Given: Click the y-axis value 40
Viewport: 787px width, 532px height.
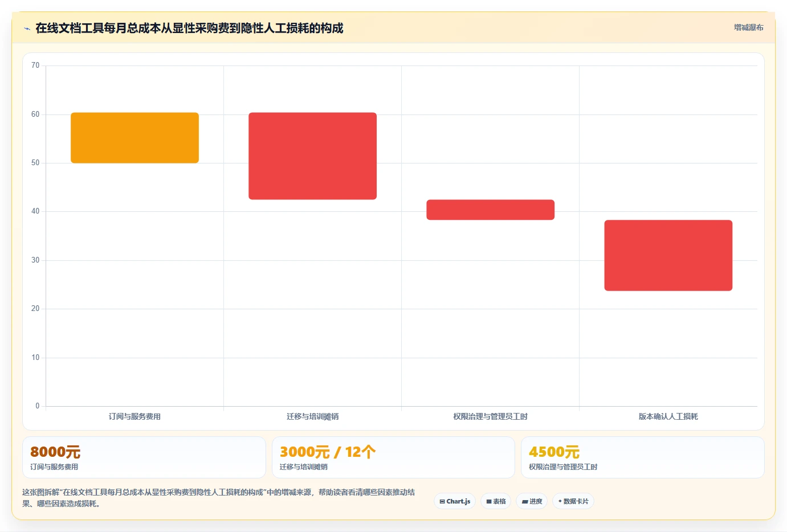Looking at the screenshot, I should (35, 211).
